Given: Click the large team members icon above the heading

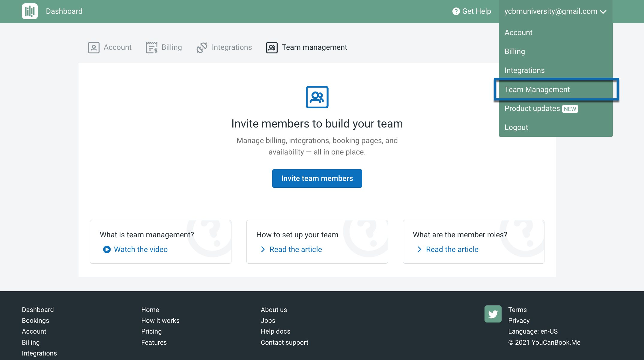Looking at the screenshot, I should point(317,97).
